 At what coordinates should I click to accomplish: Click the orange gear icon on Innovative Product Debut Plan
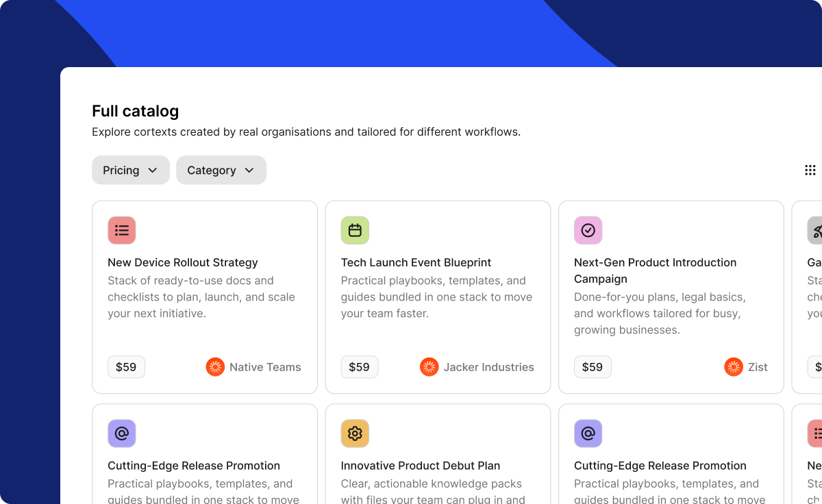click(355, 433)
